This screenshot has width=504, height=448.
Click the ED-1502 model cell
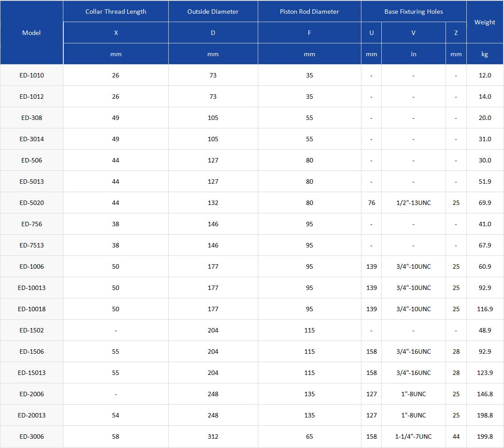tap(31, 330)
